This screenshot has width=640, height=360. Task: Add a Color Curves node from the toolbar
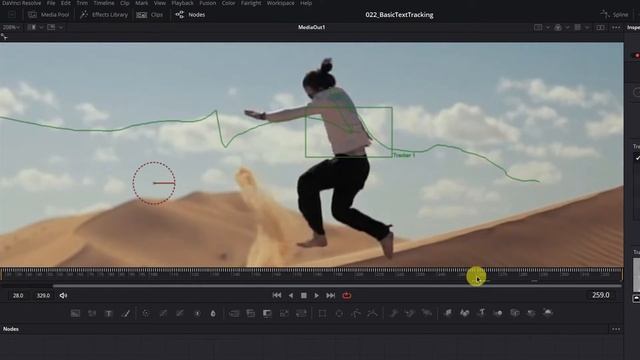pos(163,313)
